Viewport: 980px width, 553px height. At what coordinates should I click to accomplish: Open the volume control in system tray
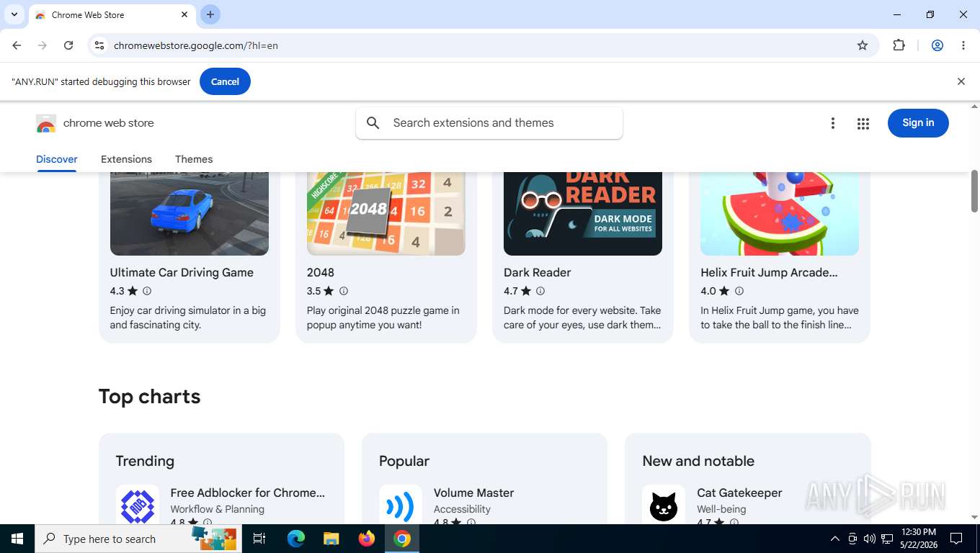[870, 539]
